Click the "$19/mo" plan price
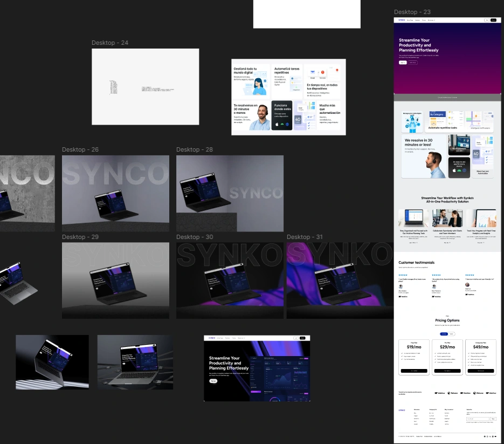The image size is (504, 444). click(x=414, y=347)
